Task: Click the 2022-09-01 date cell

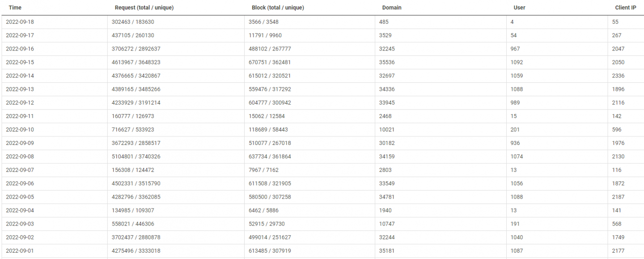Action: point(20,251)
